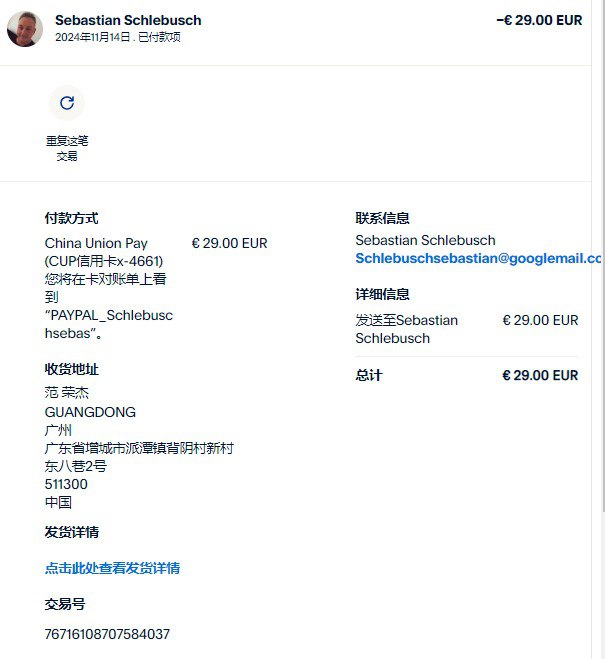Click the 发送至Sebastian Schlebusch detail line
The image size is (605, 659).
(x=406, y=329)
